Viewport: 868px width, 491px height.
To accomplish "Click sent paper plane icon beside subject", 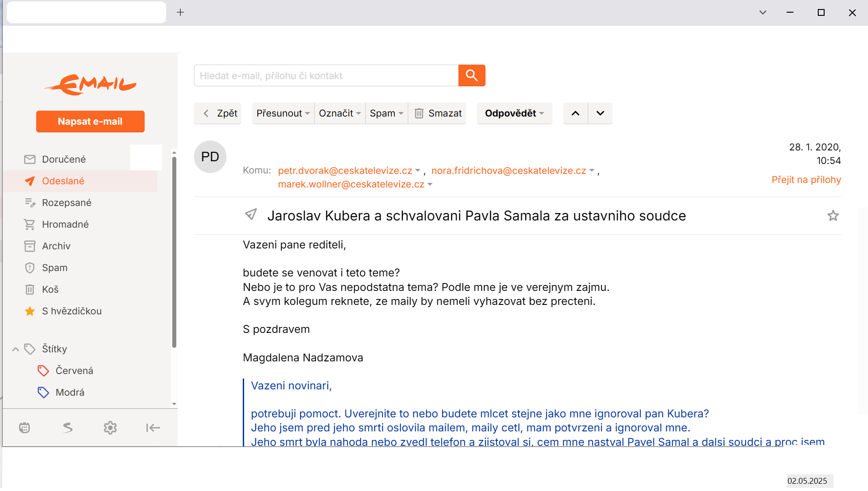I will [x=251, y=214].
